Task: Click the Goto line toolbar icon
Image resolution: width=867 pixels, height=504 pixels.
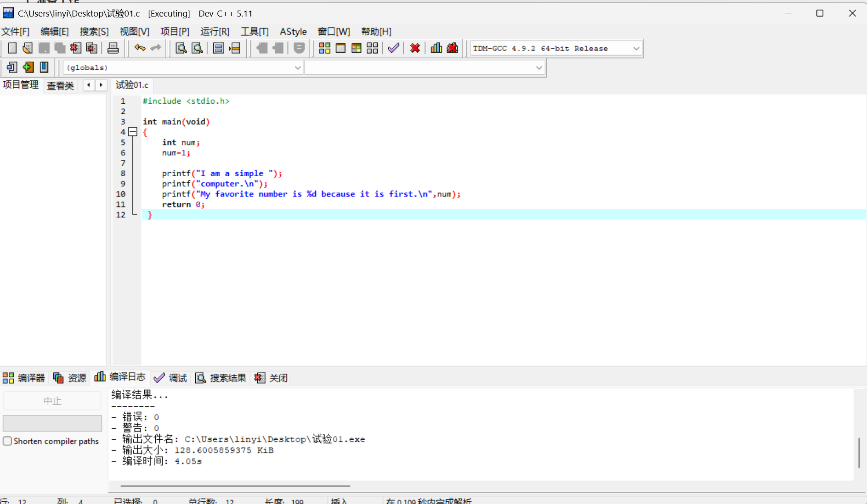Action: click(x=235, y=48)
